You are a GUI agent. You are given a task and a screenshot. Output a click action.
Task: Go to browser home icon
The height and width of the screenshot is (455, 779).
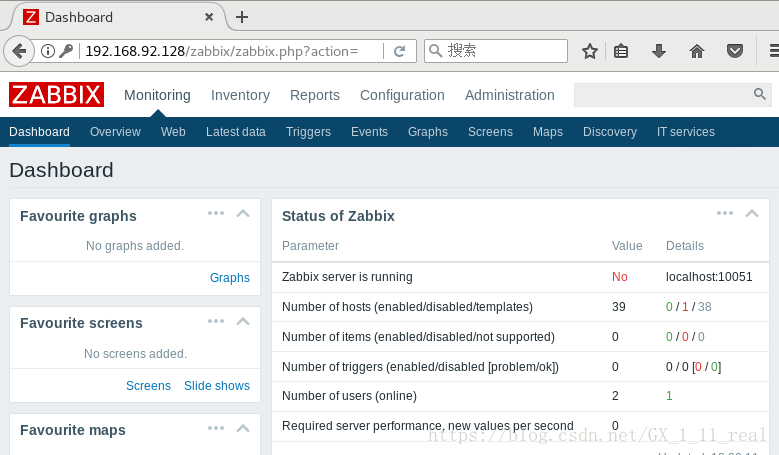click(x=697, y=51)
